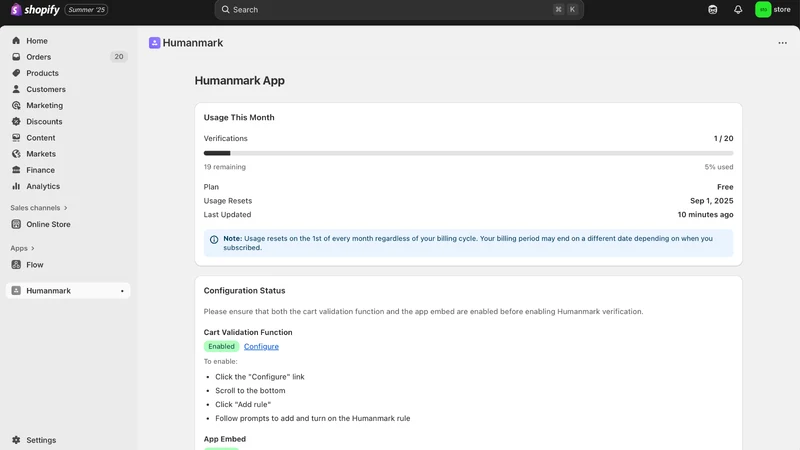Click the Shopify logo in the top bar

(35, 10)
